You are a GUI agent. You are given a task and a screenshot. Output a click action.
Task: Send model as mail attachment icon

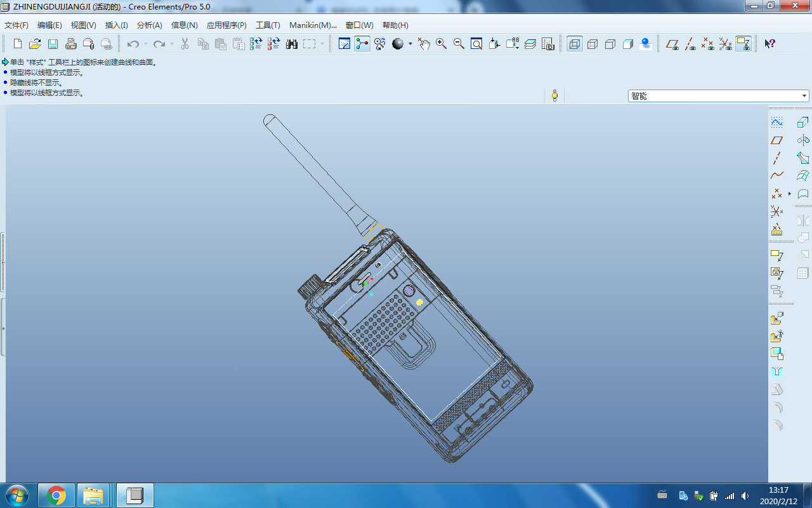[x=89, y=44]
